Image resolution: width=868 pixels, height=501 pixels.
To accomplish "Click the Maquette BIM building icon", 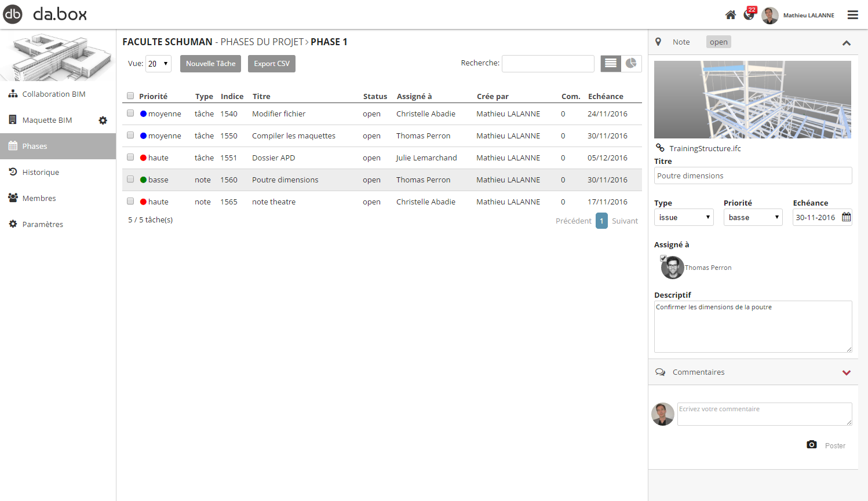I will point(13,120).
